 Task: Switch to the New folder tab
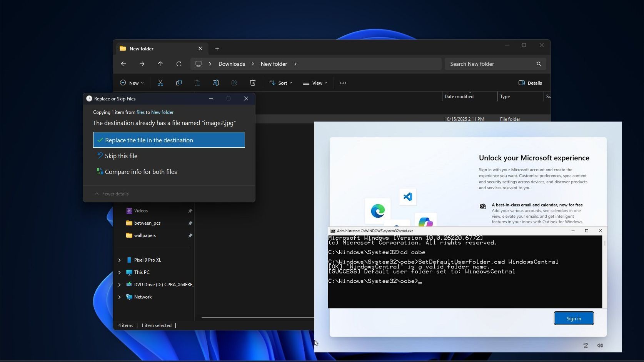click(141, 48)
